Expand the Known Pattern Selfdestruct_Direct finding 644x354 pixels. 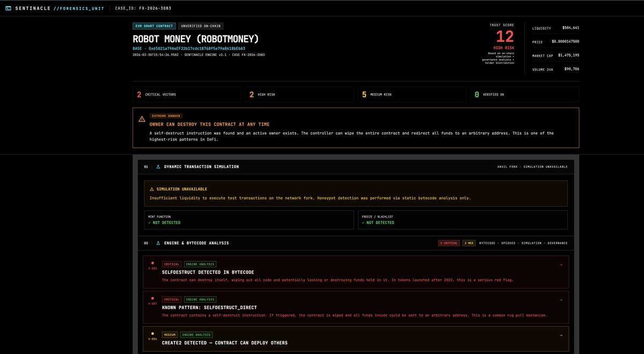point(561,300)
